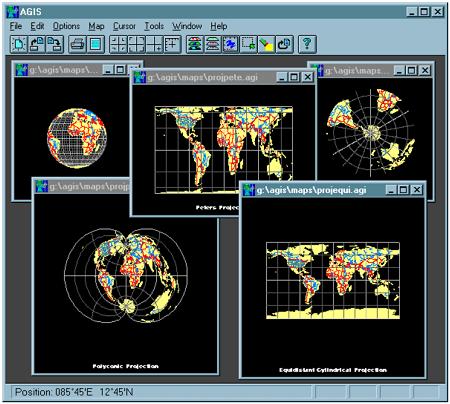The width and height of the screenshot is (450, 404).
Task: Click the dashed-rectangle select region icon
Action: coord(249,44)
